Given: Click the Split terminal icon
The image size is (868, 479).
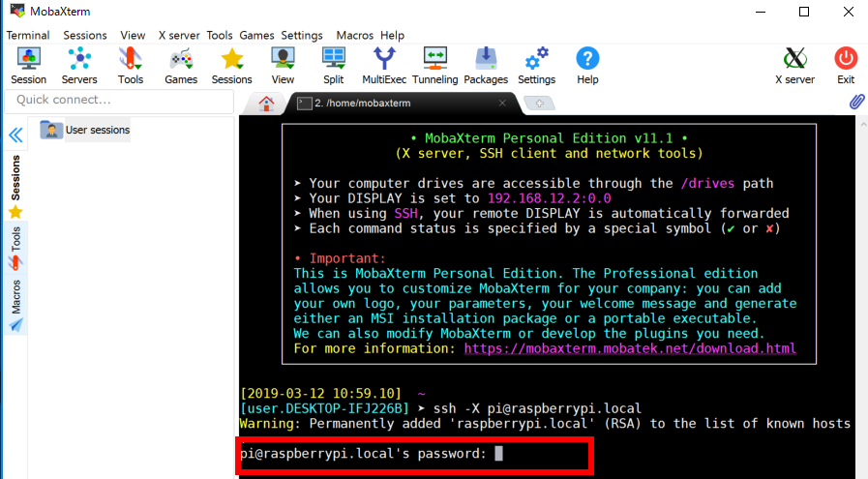Looking at the screenshot, I should coord(333,66).
